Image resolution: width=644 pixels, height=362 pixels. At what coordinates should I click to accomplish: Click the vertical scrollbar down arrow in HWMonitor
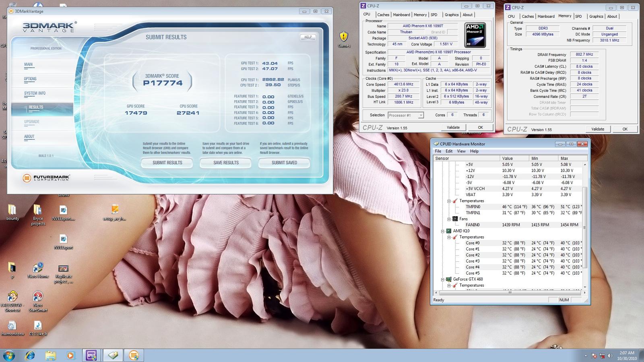[x=585, y=287]
